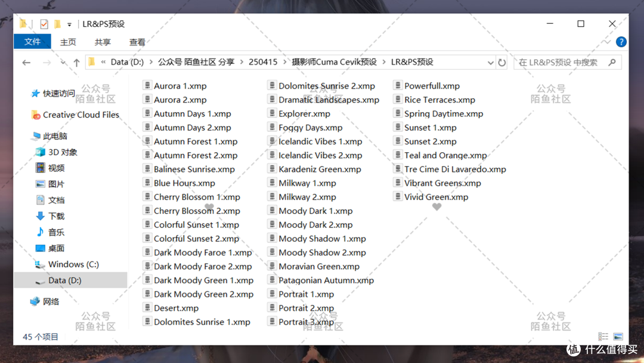Select file name Cherry Blossom 1.xmp
Viewport: 644px width, 363px height.
click(x=197, y=197)
